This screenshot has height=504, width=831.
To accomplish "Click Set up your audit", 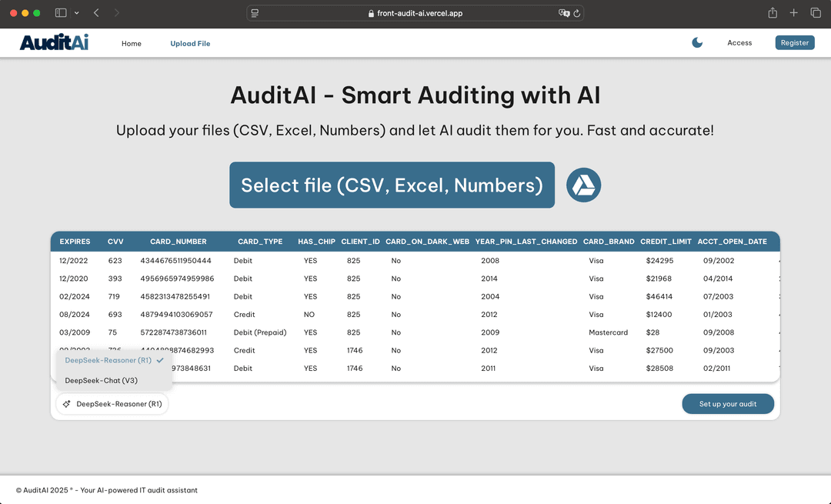I will point(727,403).
